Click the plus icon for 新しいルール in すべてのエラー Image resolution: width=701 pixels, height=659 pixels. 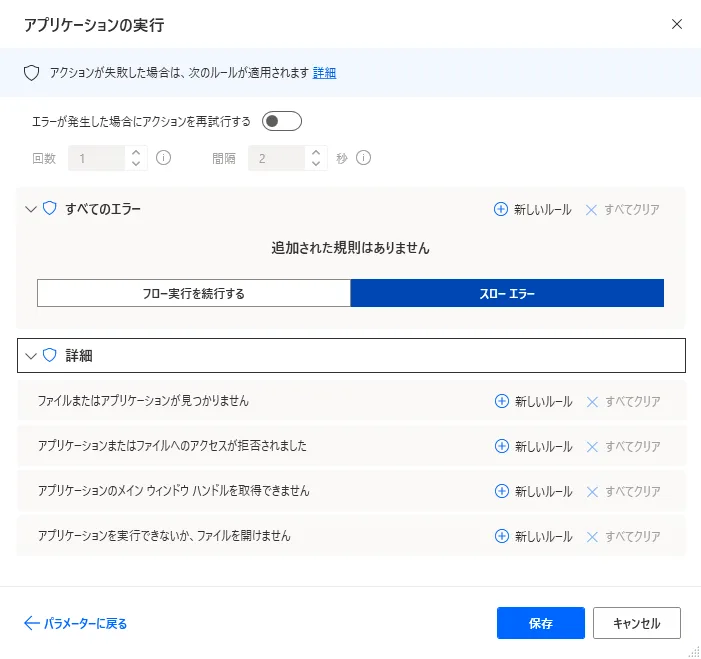[501, 210]
